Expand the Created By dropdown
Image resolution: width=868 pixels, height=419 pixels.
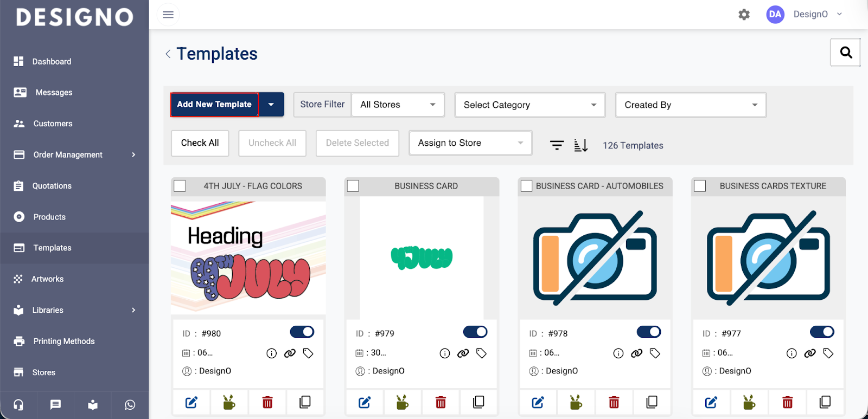(690, 105)
